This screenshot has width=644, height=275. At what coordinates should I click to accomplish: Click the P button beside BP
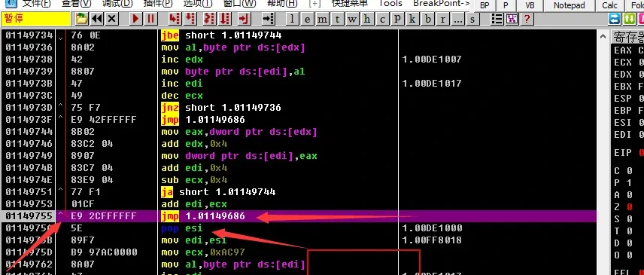pos(506,5)
